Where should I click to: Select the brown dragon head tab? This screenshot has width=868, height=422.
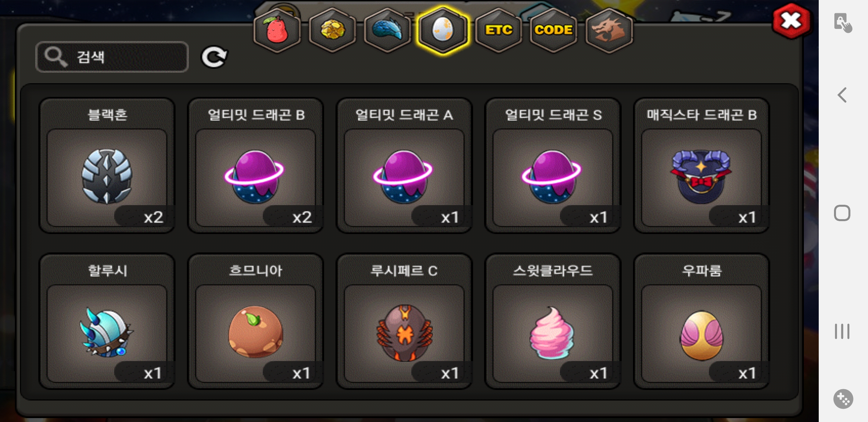(x=609, y=30)
